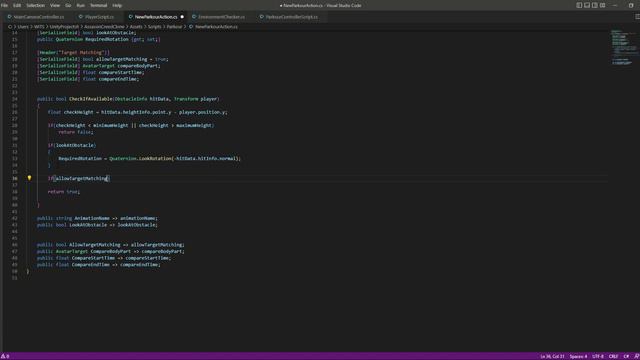Image resolution: width=640 pixels, height=360 pixels.
Task: Click the warnings indicator in status bar
Action: (x=5, y=356)
